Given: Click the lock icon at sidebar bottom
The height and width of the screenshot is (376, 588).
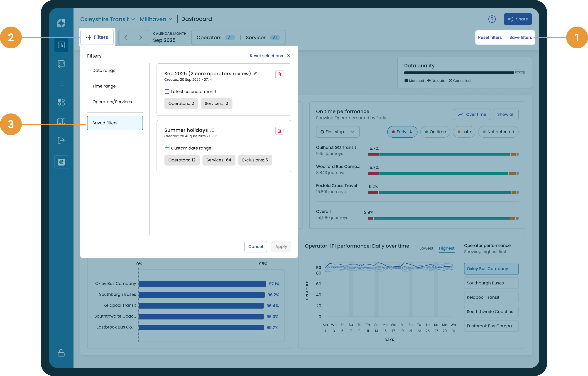Looking at the screenshot, I should 61,353.
